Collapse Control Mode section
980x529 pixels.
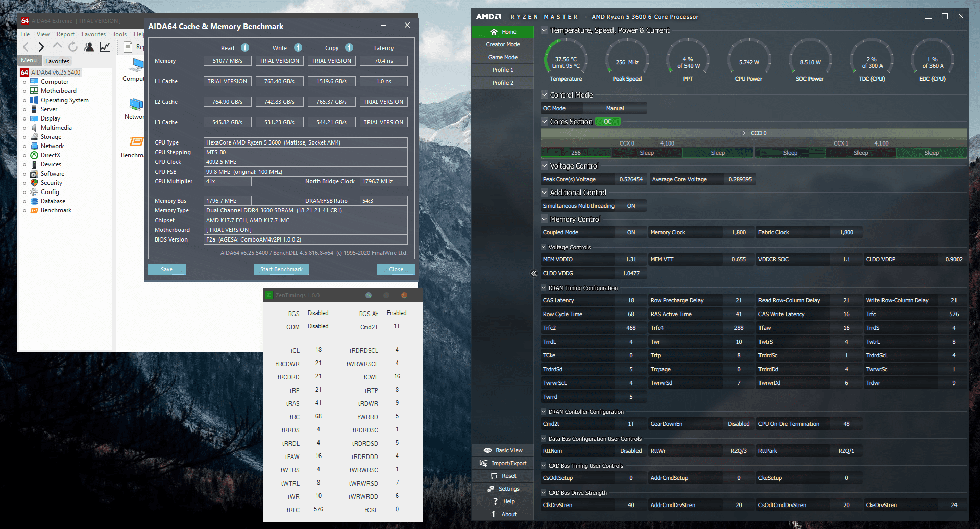544,95
